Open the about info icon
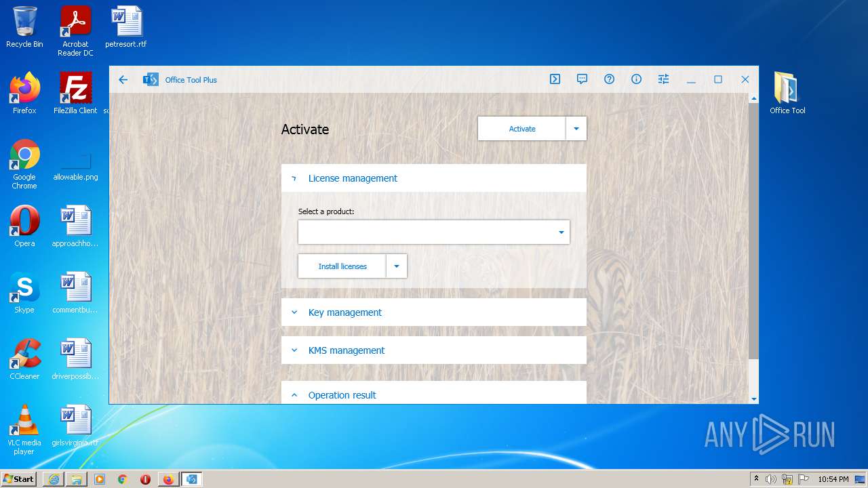 tap(636, 79)
